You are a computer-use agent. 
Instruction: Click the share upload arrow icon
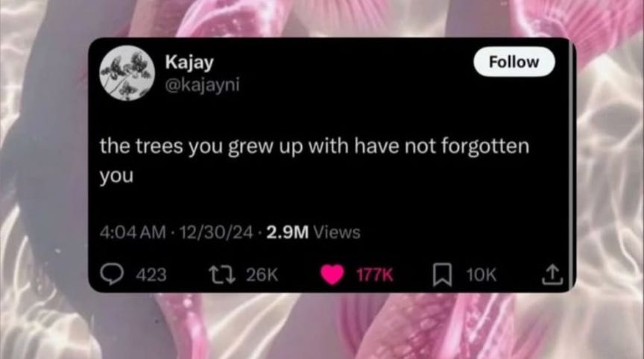552,275
